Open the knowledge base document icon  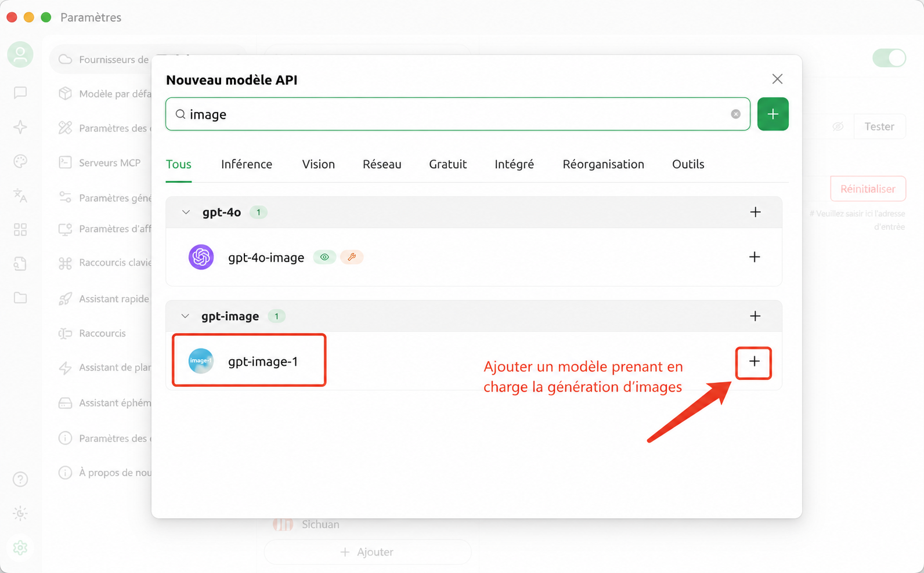coord(20,264)
